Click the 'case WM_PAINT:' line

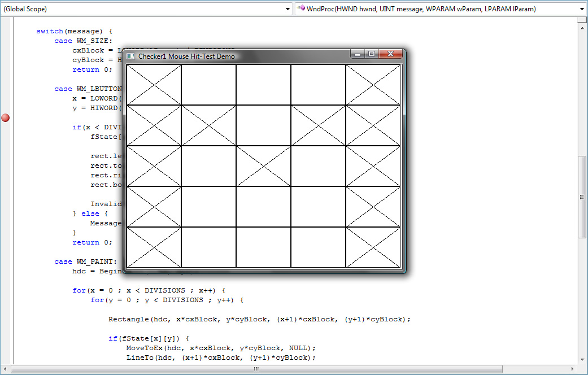point(85,261)
